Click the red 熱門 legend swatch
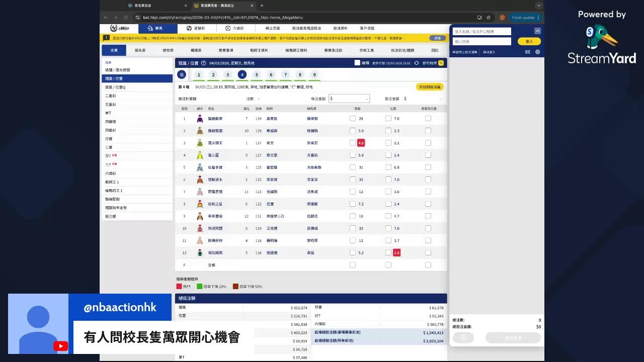 pos(179,286)
